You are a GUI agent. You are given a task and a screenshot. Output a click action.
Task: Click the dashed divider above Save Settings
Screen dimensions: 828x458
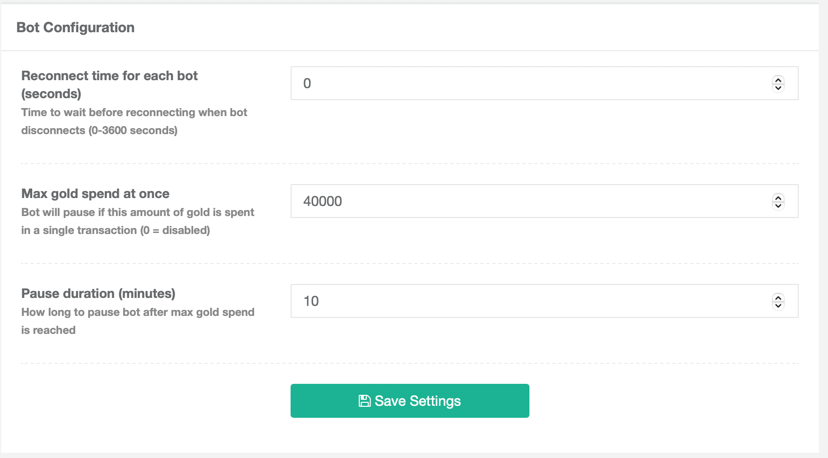pyautogui.click(x=410, y=363)
